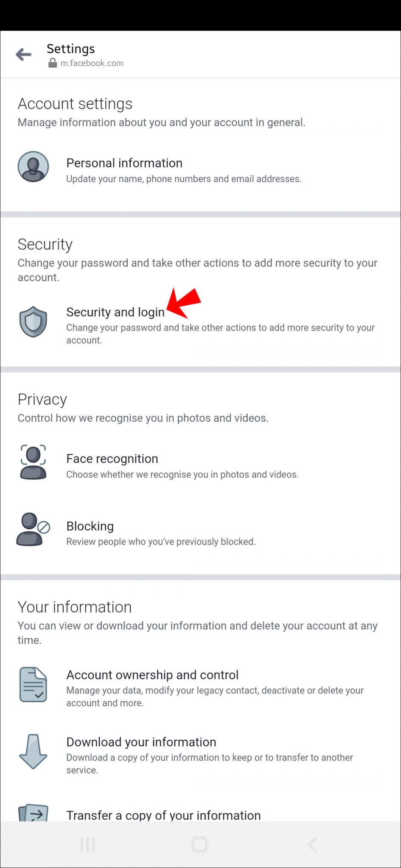The height and width of the screenshot is (868, 401).
Task: Tap the m.facebook.com address text
Action: [92, 63]
